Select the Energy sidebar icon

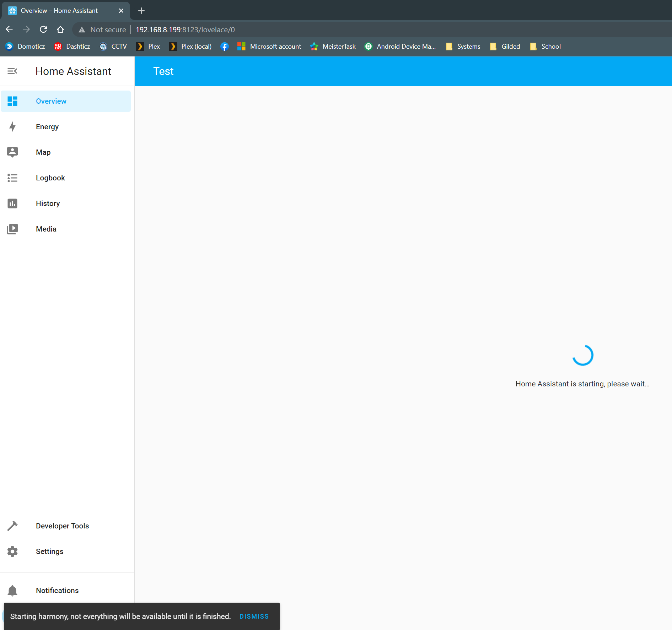coord(12,127)
